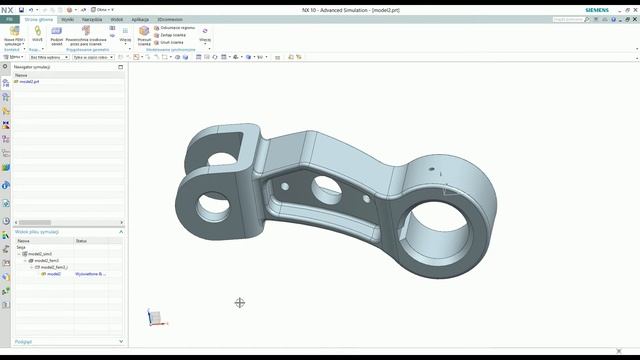Click the Podziel obiekt icon
This screenshot has height=360, width=640.
point(57,31)
